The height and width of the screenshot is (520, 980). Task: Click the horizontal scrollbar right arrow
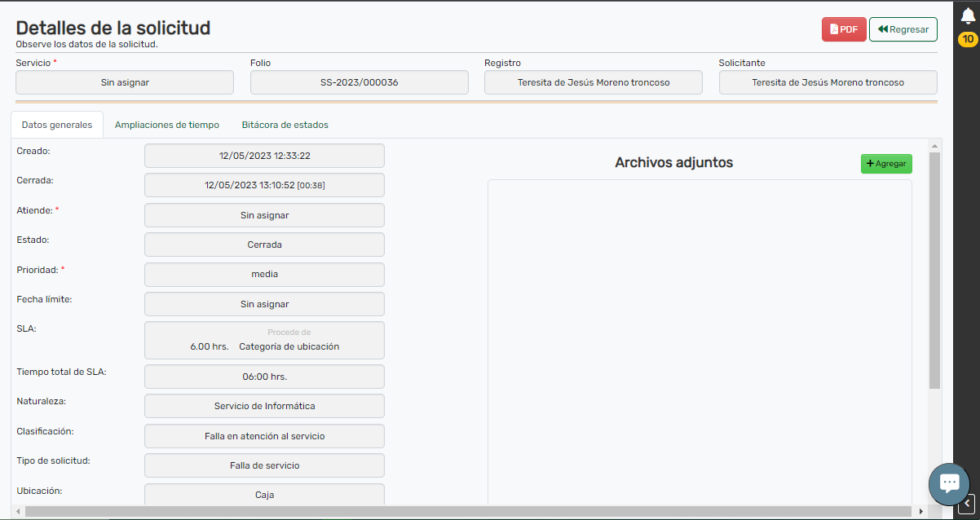[x=921, y=511]
